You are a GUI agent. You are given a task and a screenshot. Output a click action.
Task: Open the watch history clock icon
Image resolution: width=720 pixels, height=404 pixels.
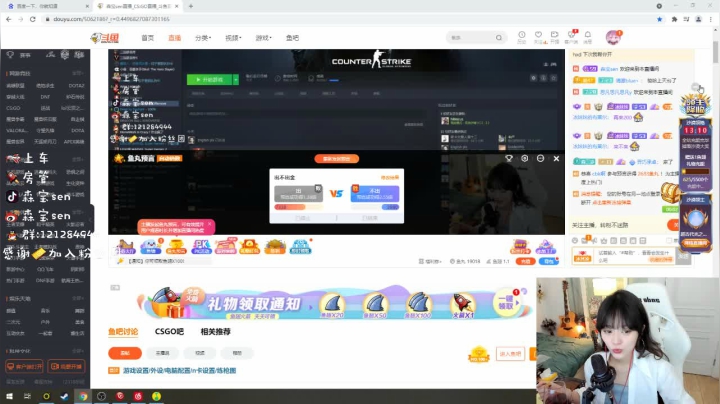click(522, 37)
